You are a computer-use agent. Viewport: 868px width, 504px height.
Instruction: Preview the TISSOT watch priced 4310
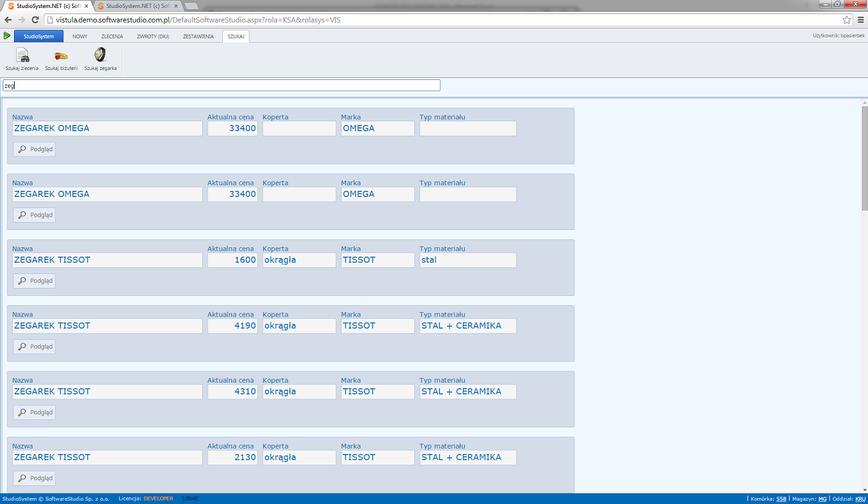click(34, 413)
